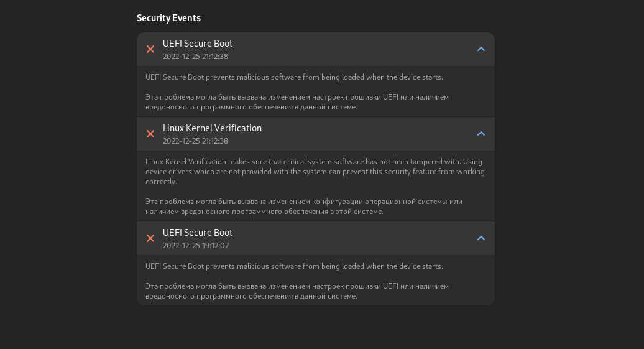Image resolution: width=644 pixels, height=349 pixels.
Task: Collapse the Linux Kernel Verification event details
Action: coord(481,134)
